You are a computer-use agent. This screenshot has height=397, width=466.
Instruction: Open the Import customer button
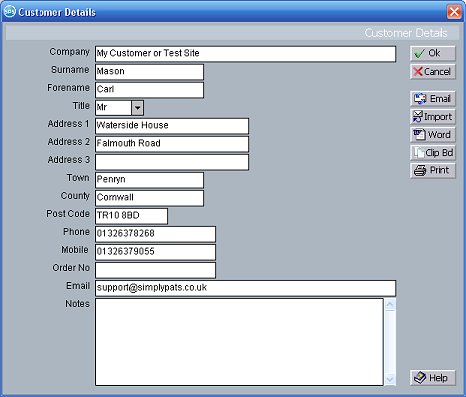pyautogui.click(x=433, y=117)
